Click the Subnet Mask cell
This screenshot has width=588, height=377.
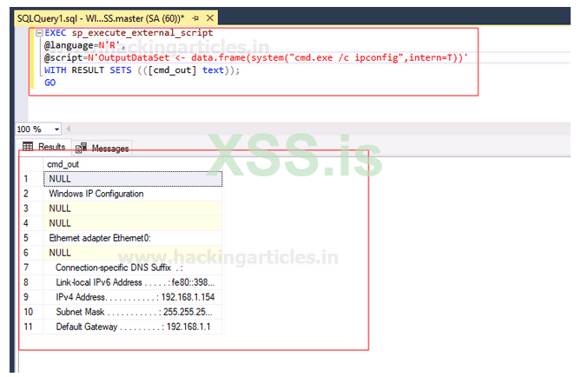pyautogui.click(x=133, y=312)
